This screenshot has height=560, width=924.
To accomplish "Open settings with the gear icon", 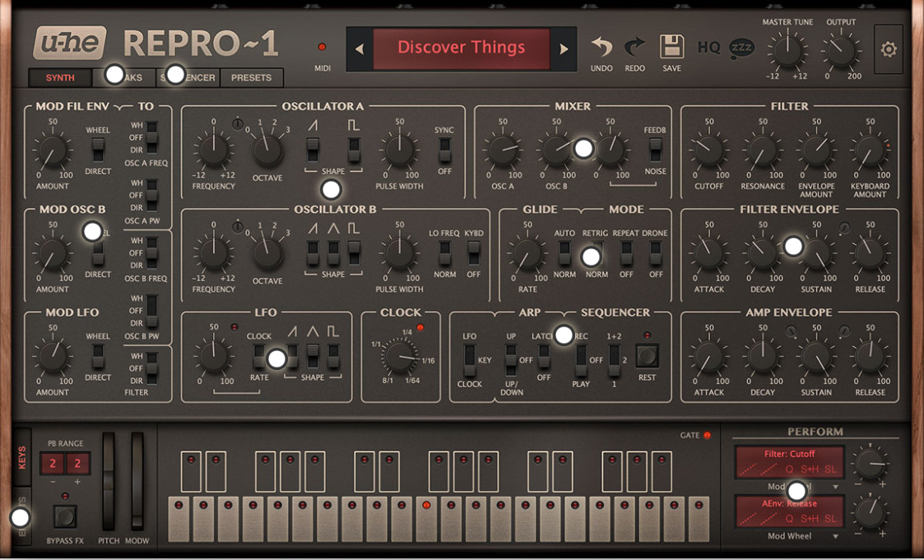I will tap(889, 49).
